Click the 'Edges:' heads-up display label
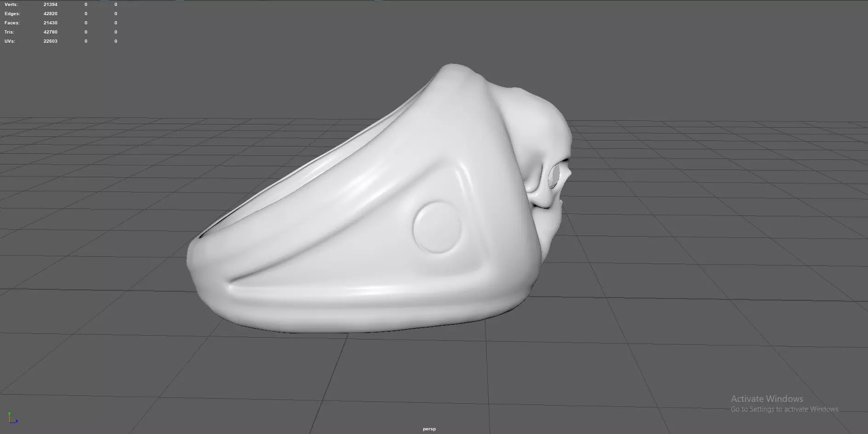Viewport: 868px width, 434px height. [12, 14]
